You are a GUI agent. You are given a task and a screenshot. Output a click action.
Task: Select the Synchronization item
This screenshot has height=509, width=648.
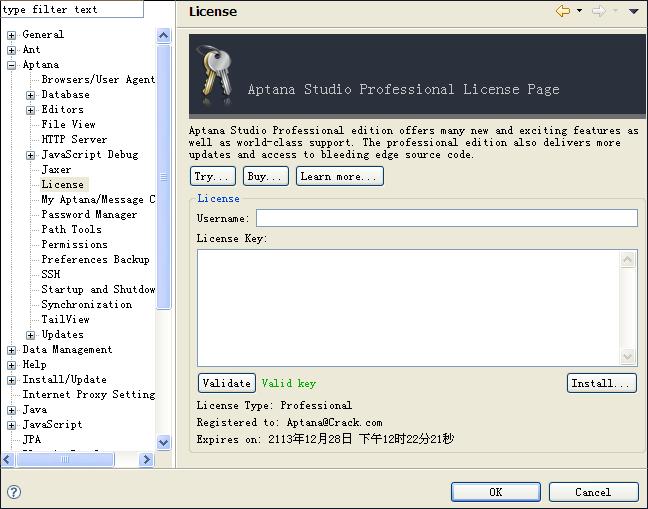tap(86, 304)
